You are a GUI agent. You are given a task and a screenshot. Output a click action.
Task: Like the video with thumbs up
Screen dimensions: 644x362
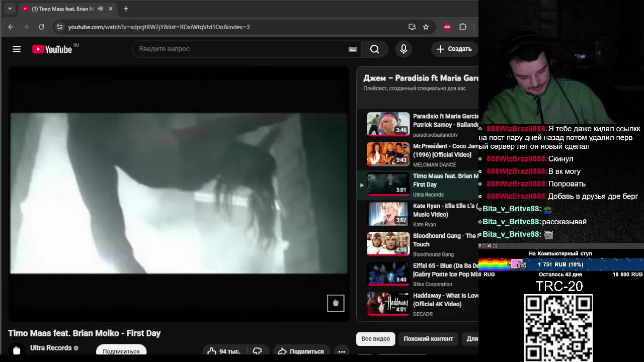point(223,351)
